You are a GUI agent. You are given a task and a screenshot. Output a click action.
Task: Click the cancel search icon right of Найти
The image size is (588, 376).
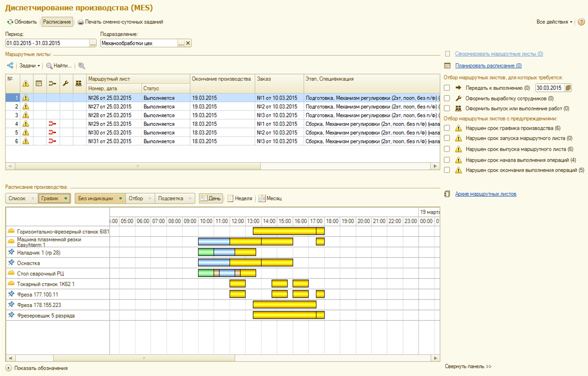[x=81, y=65]
